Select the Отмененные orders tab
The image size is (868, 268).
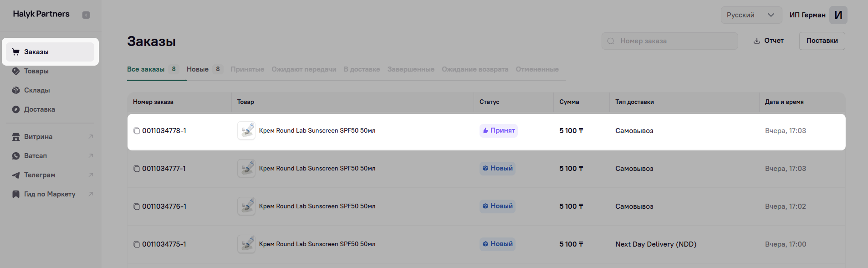[x=537, y=69]
